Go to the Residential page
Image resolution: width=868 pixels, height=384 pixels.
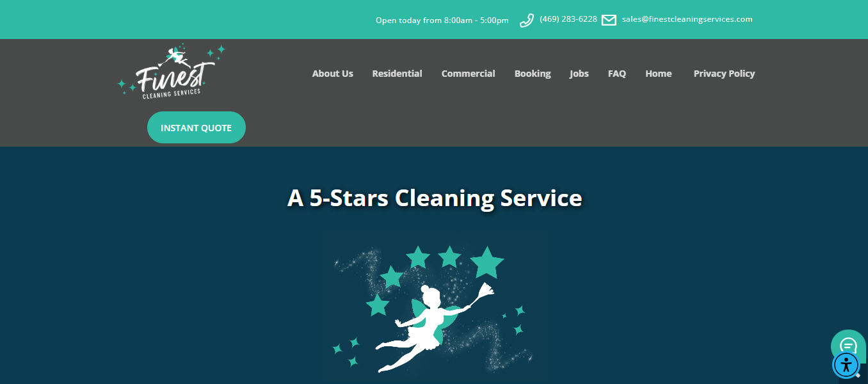(x=397, y=74)
